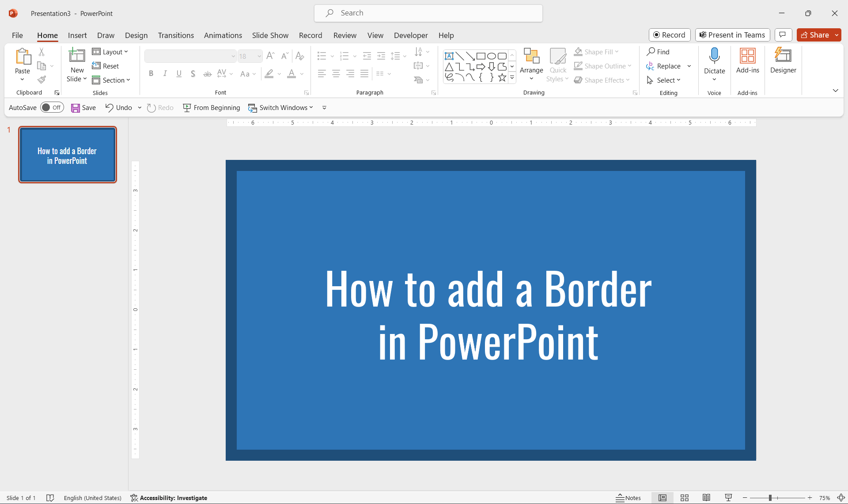Apply strikethrough to text
Screen dimensions: 848x504
click(207, 73)
